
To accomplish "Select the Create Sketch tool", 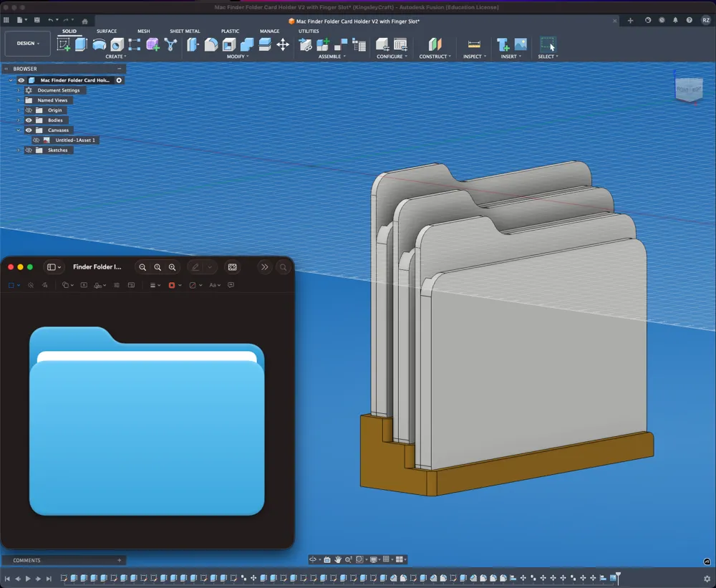I will [63, 44].
